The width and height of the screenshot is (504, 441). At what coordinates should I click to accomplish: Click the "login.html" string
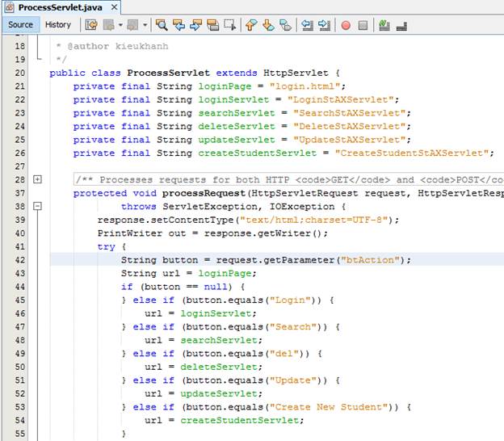[x=304, y=86]
